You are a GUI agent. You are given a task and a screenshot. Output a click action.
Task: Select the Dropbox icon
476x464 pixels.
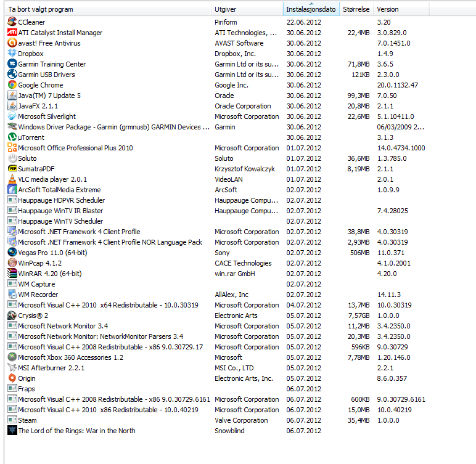pyautogui.click(x=12, y=53)
